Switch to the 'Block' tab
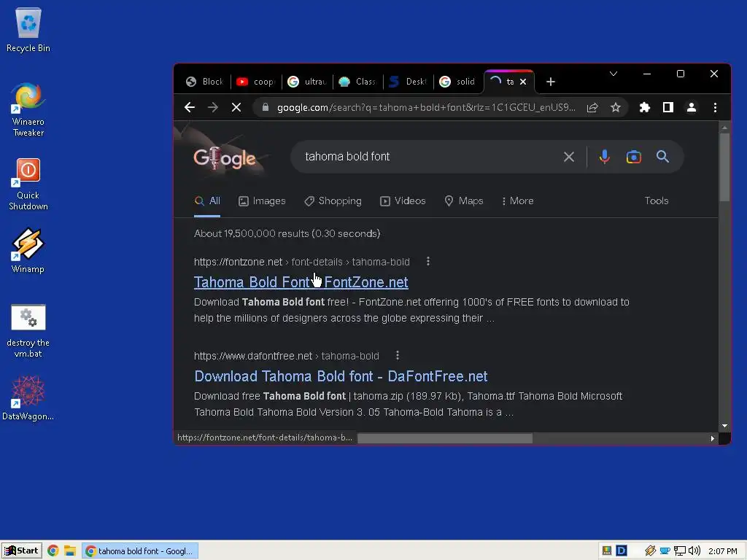Viewport: 747px width, 560px height. [x=205, y=82]
